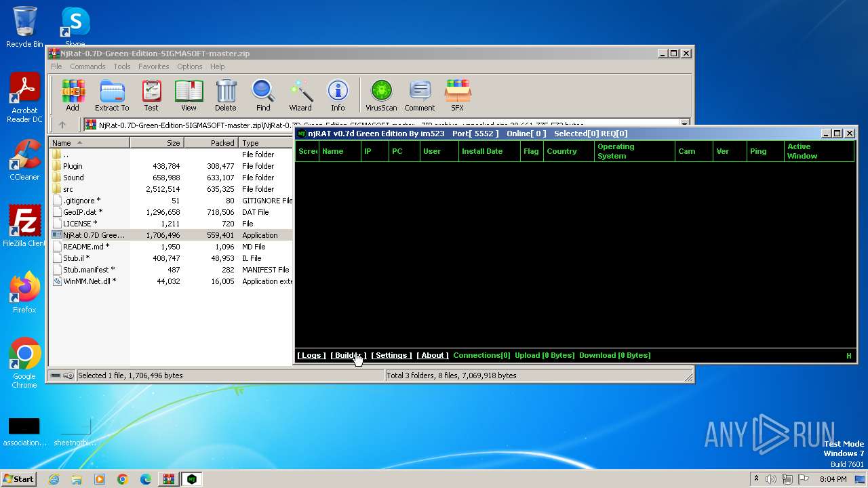Click the IP column header in njRAT
868x488 pixels.
pyautogui.click(x=375, y=151)
